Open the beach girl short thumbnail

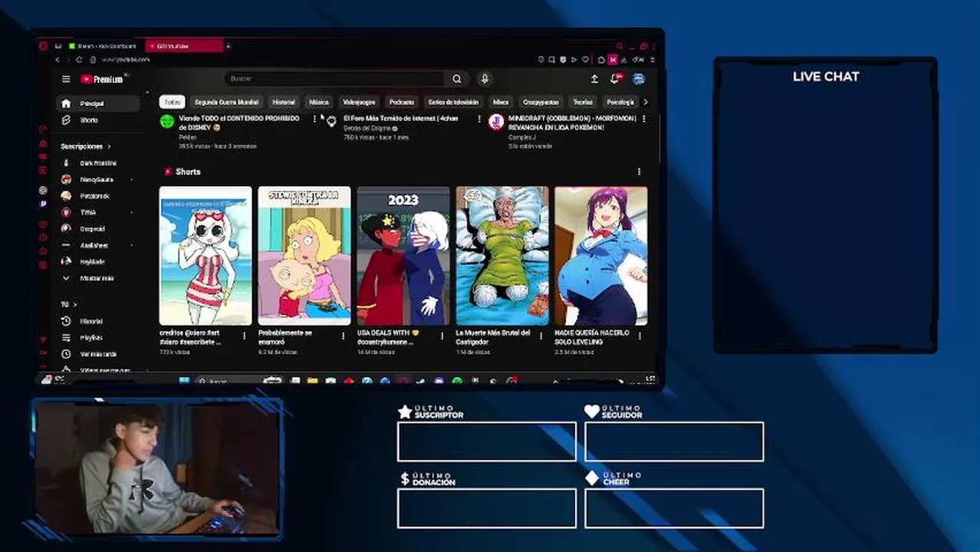pyautogui.click(x=206, y=256)
